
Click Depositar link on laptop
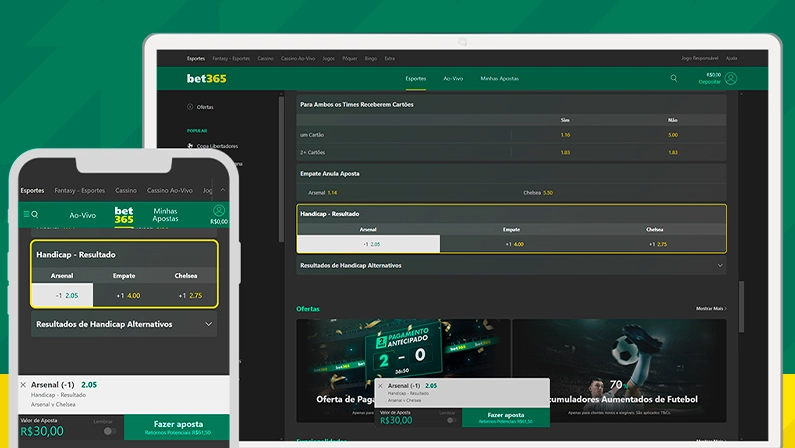click(709, 82)
